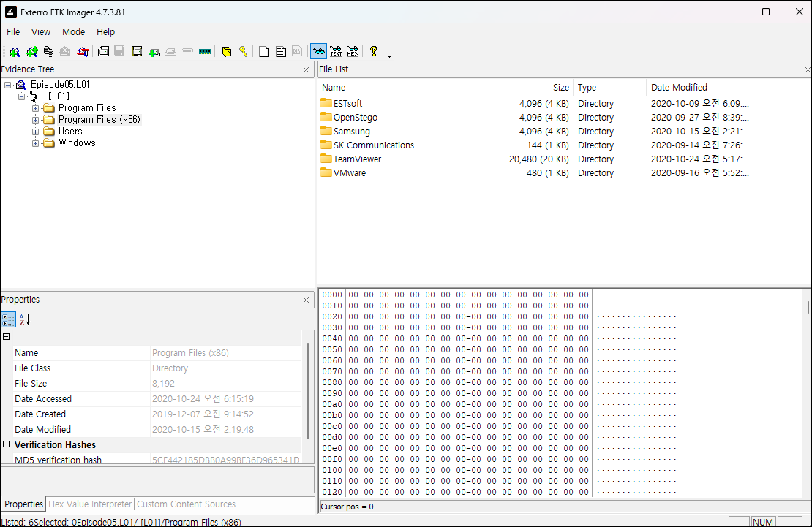This screenshot has height=527, width=812.
Task: Click the Obtain Protected Files safe icon
Action: [x=226, y=51]
